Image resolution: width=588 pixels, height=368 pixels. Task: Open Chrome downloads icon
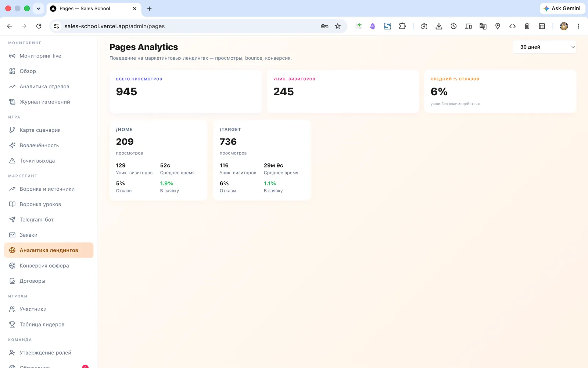[x=439, y=26]
